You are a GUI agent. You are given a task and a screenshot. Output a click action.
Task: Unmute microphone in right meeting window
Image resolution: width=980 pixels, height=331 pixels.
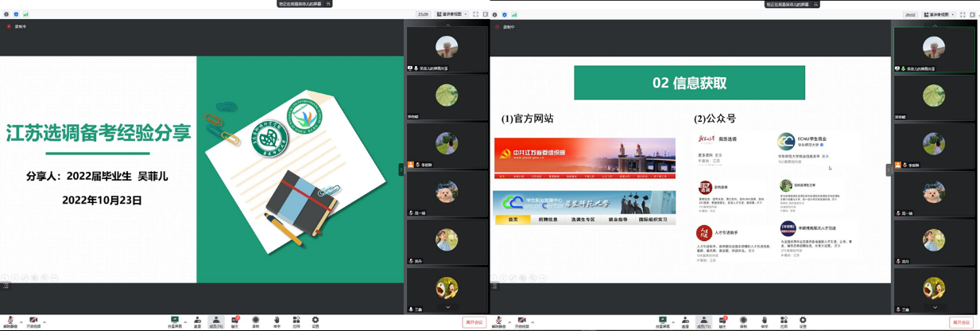pos(498,321)
